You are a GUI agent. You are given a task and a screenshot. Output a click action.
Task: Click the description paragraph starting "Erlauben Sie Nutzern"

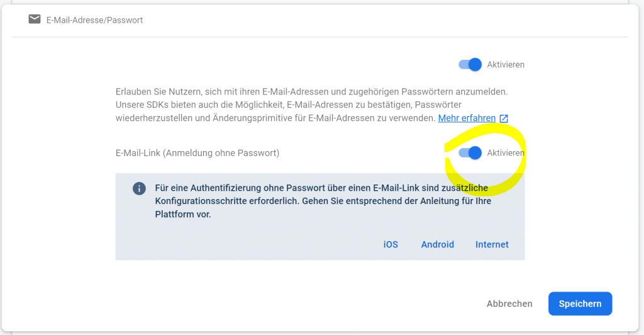click(311, 105)
